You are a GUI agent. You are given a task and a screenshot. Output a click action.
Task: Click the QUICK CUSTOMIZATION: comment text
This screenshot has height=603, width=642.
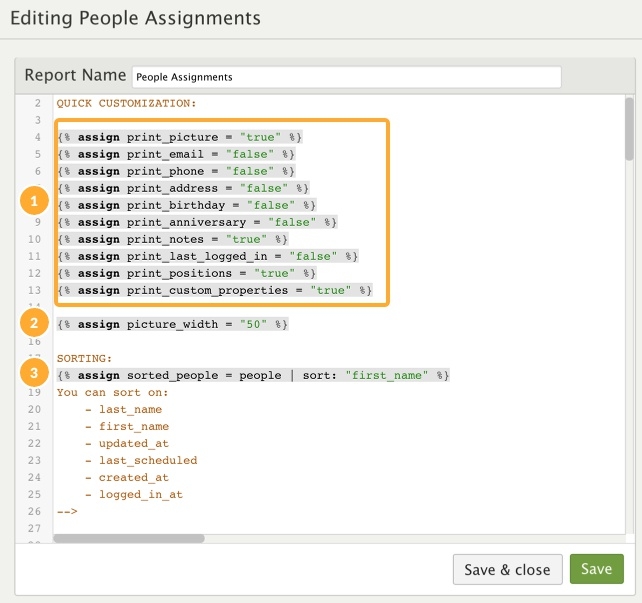pos(127,103)
